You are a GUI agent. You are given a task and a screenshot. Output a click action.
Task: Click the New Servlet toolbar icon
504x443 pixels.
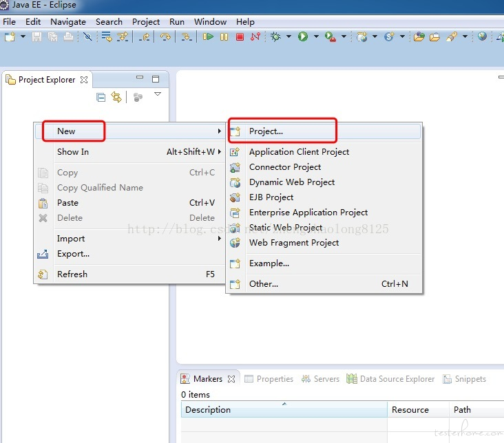pos(389,36)
